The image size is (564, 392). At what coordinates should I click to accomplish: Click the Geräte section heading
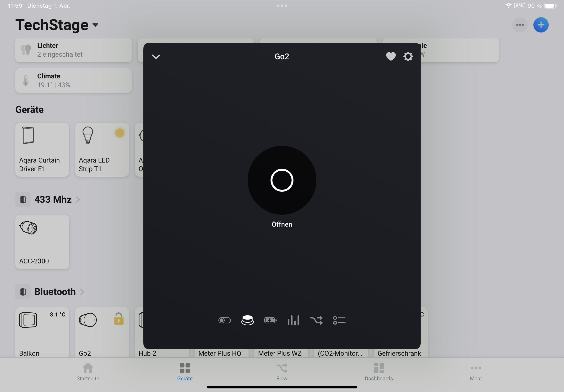click(x=29, y=109)
